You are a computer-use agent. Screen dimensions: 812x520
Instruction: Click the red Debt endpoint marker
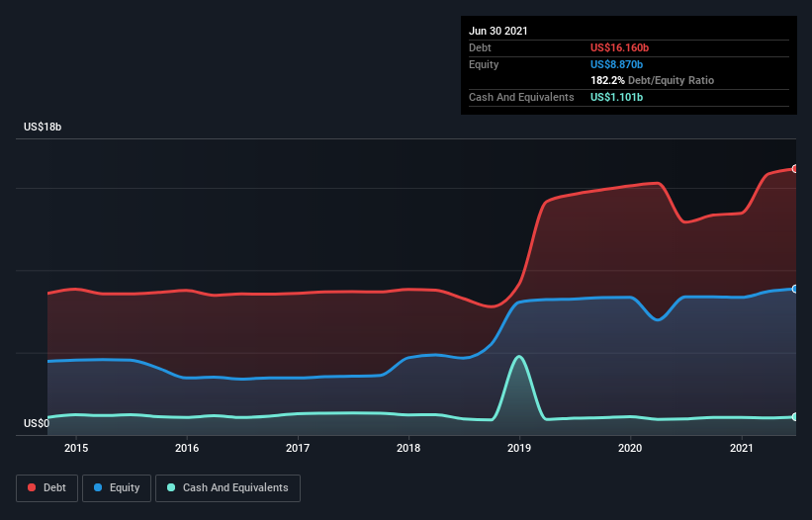(x=795, y=169)
